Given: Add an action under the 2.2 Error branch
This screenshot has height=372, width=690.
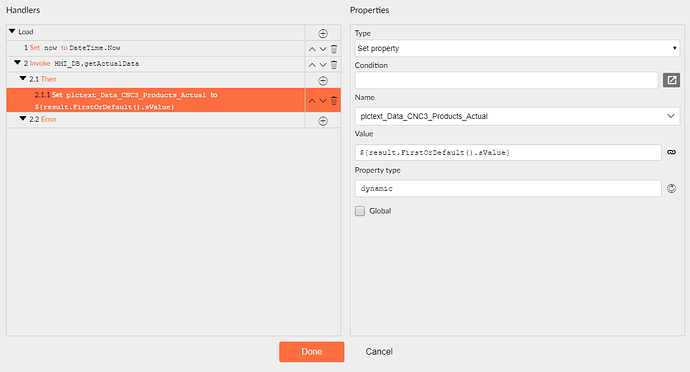Looking at the screenshot, I should point(323,121).
